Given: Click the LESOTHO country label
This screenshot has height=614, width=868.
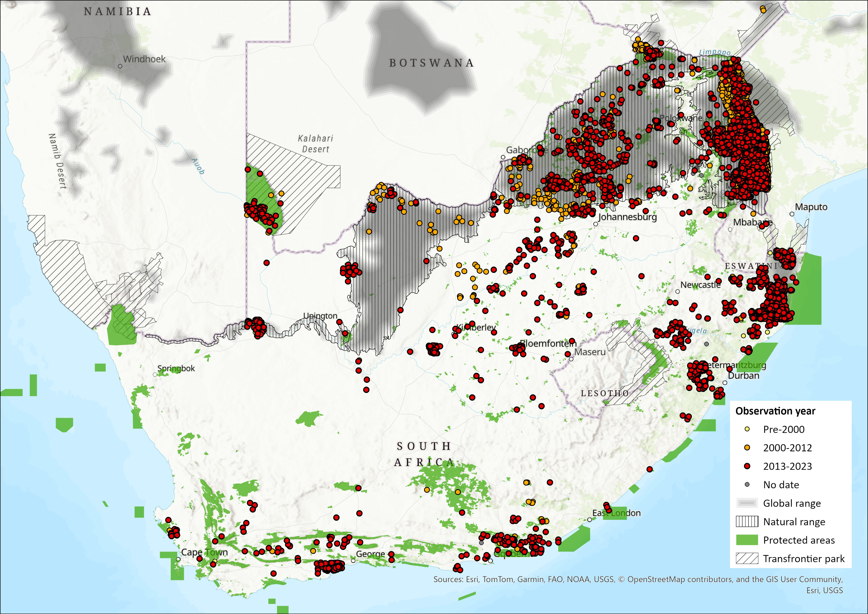Looking at the screenshot, I should 604,393.
